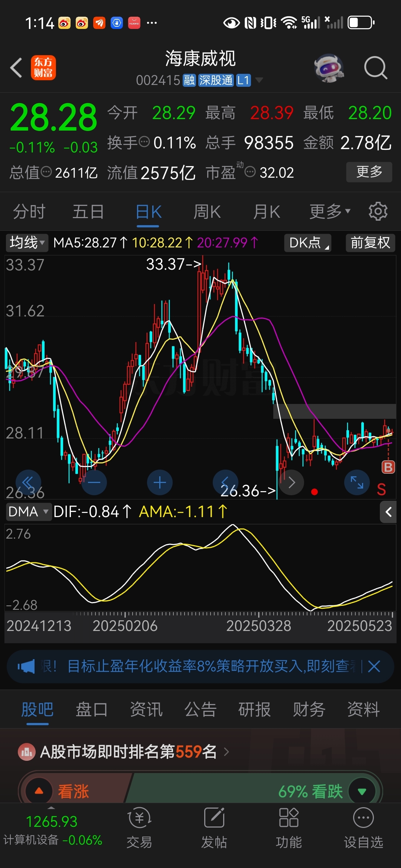
Task: Switch to 分时 chart tab
Action: pos(29,211)
